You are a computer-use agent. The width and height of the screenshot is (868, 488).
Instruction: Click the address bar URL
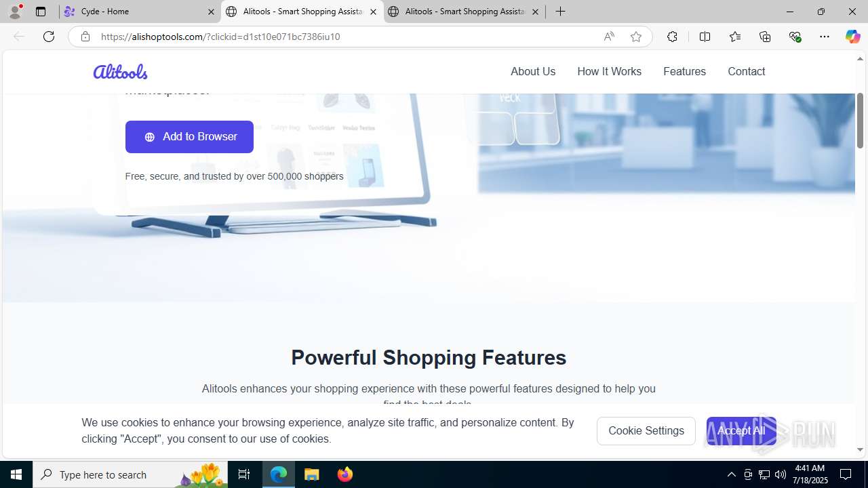(220, 37)
